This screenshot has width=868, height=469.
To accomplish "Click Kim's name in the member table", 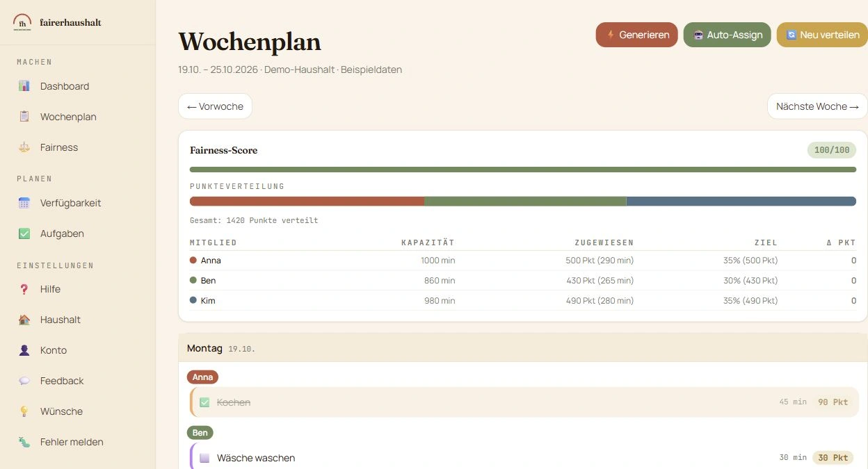I will pyautogui.click(x=208, y=301).
